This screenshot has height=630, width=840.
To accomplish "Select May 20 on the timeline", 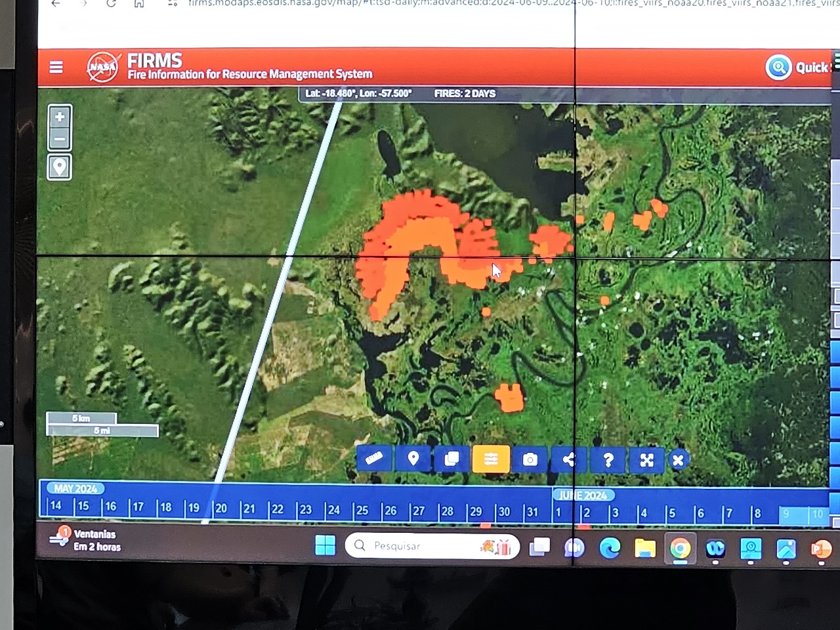I will (221, 508).
